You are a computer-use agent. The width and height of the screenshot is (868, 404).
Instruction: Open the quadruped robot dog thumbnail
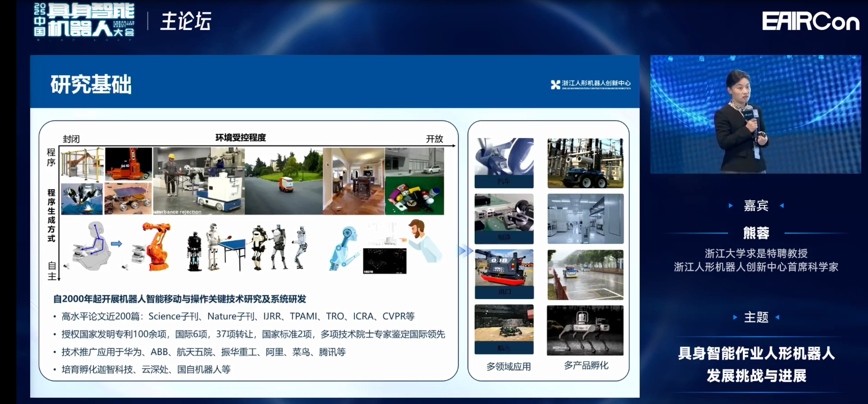(585, 330)
